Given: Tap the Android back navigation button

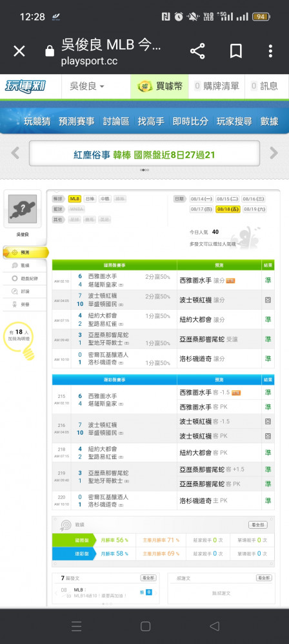Looking at the screenshot, I should [214, 626].
